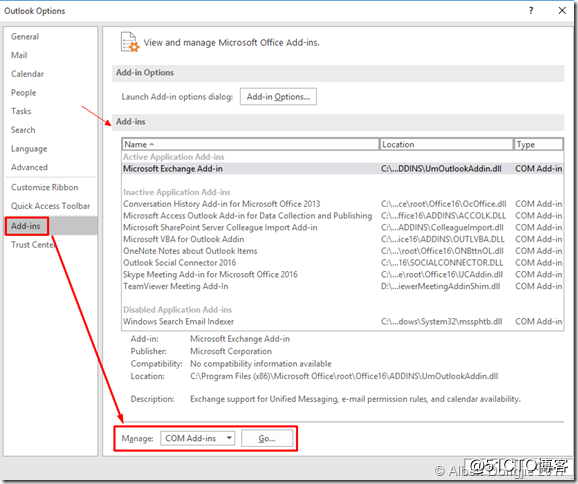Select Skype Meeting Add-in row
Image resolution: width=578 pixels, height=484 pixels.
(342, 275)
